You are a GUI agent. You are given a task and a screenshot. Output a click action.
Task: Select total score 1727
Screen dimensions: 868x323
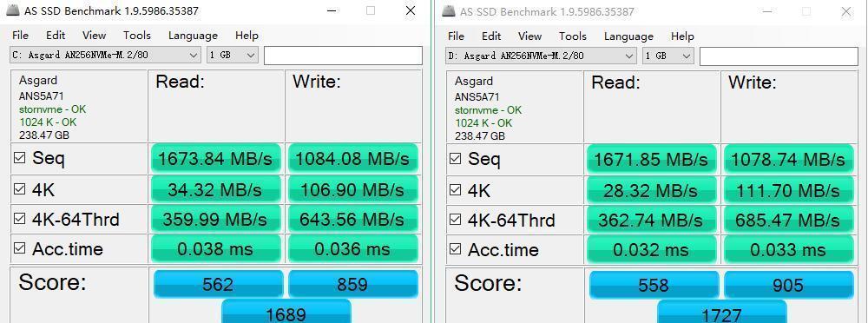722,312
